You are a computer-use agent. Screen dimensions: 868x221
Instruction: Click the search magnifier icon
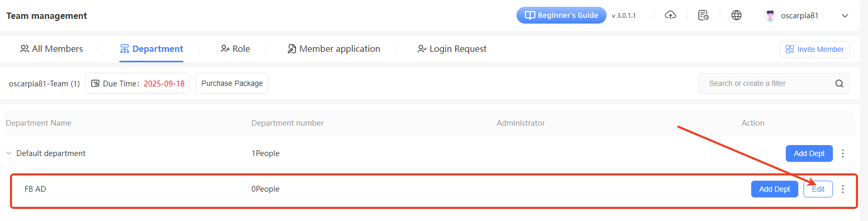(x=839, y=84)
